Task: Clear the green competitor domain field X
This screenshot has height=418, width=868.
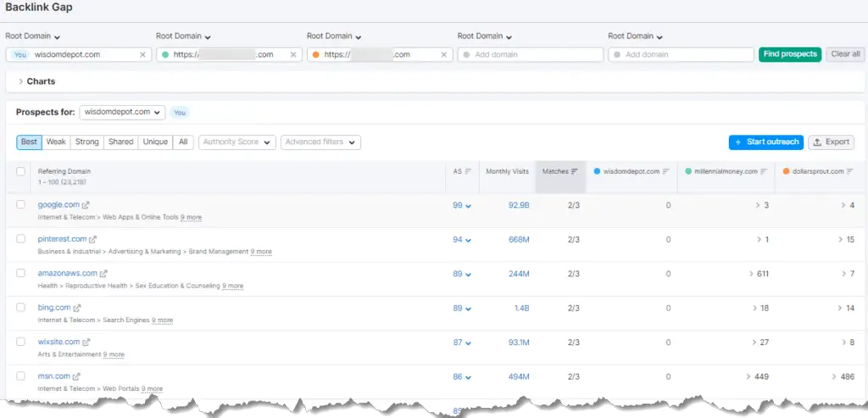Action: (293, 55)
